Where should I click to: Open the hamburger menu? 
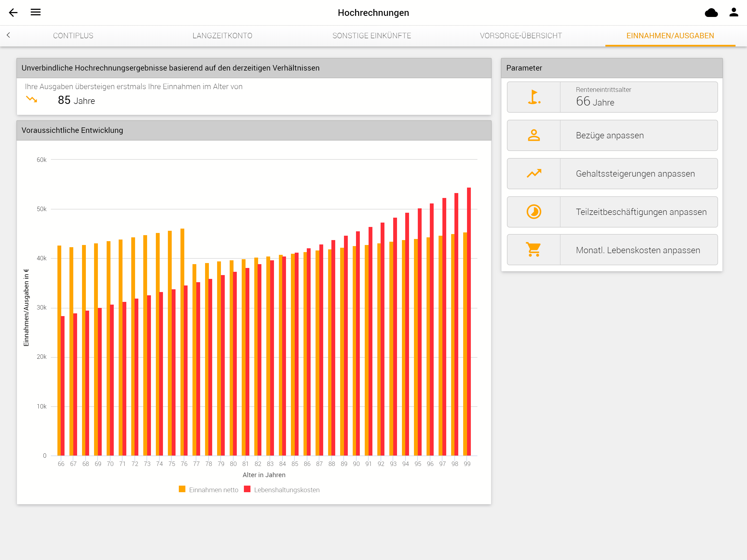(36, 12)
